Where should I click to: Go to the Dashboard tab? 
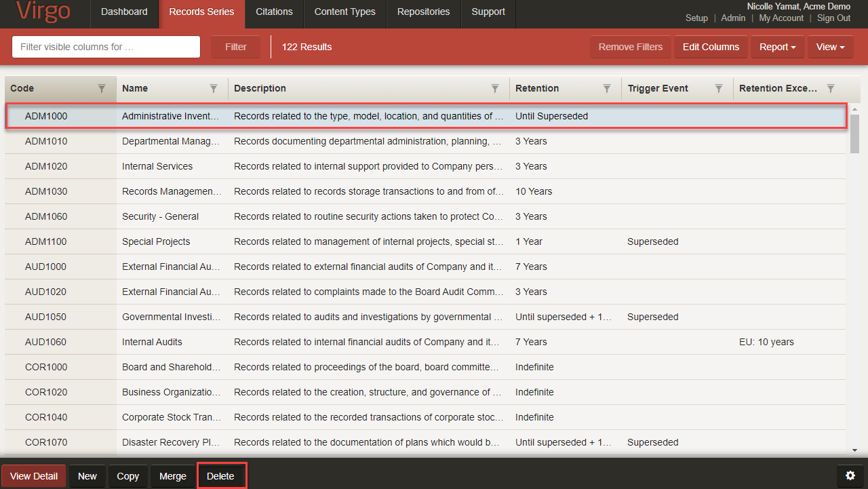click(x=124, y=12)
